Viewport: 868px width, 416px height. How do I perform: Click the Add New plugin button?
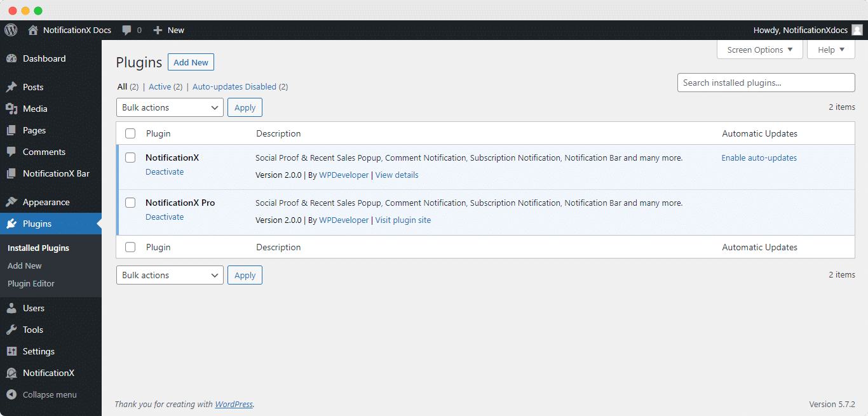[x=191, y=62]
